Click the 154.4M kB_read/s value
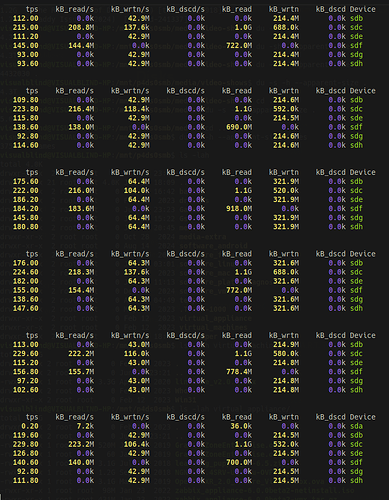This screenshot has width=389, height=500. click(81, 290)
